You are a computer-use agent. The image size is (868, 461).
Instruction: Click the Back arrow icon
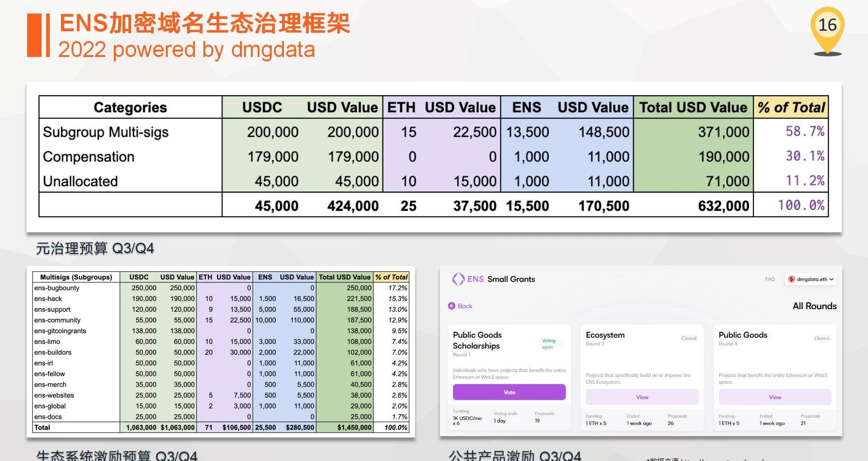point(451,306)
